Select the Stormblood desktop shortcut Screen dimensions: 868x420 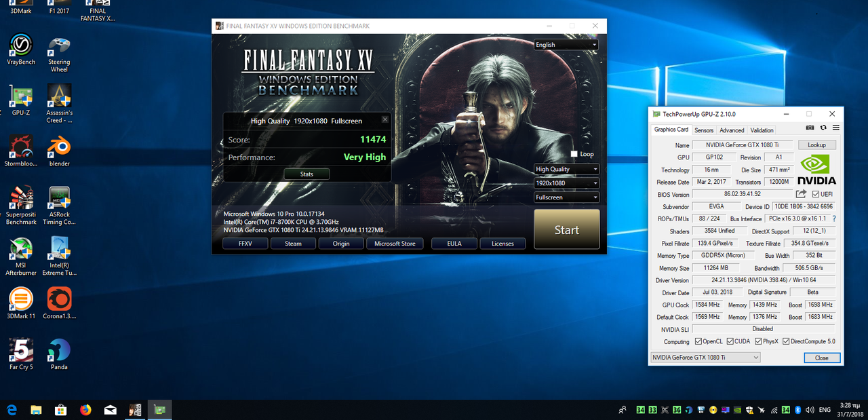pyautogui.click(x=21, y=151)
